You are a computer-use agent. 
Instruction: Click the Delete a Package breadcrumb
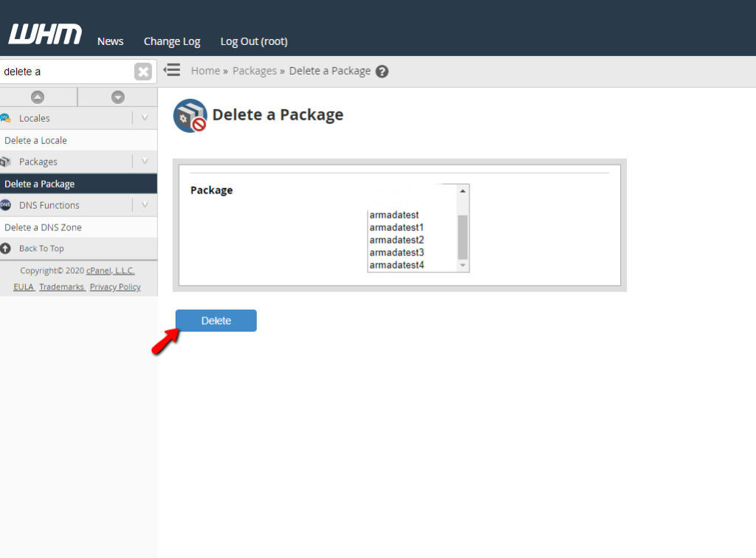(330, 71)
